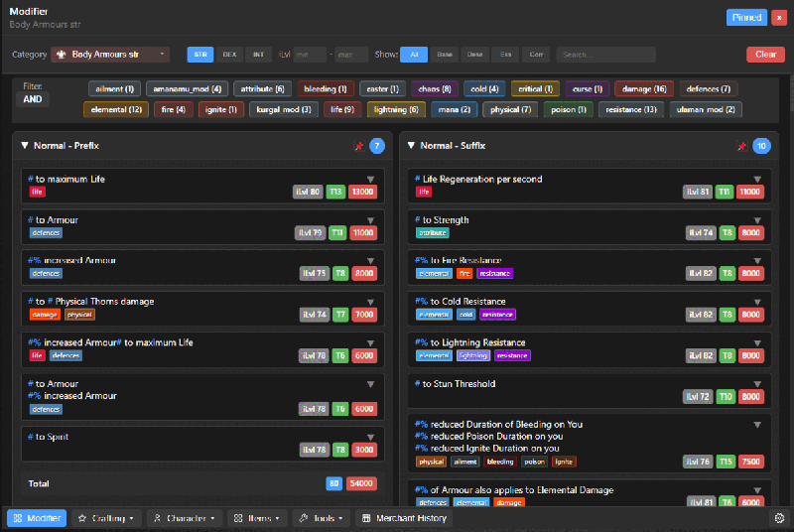Open the Character menu

[x=185, y=518]
